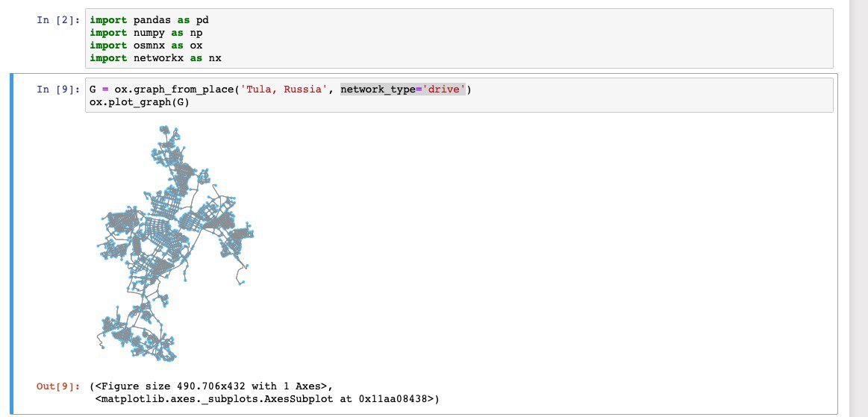The image size is (868, 417).
Task: Click the ox.plot_graph(G) line
Action: (140, 102)
